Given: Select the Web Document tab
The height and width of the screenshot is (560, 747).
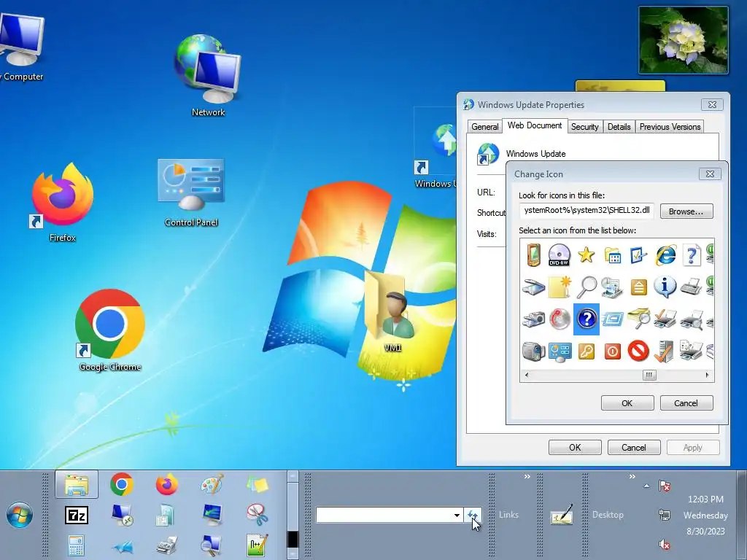Looking at the screenshot, I should [x=535, y=125].
